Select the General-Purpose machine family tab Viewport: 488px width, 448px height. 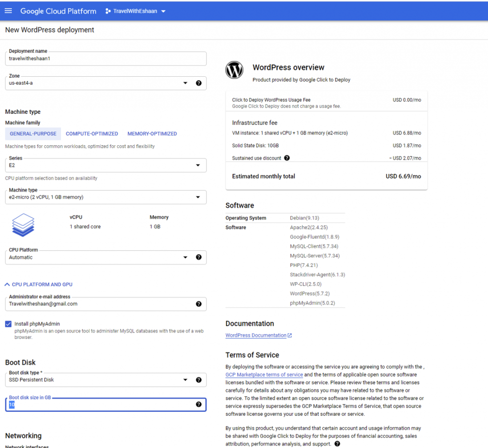tap(33, 133)
